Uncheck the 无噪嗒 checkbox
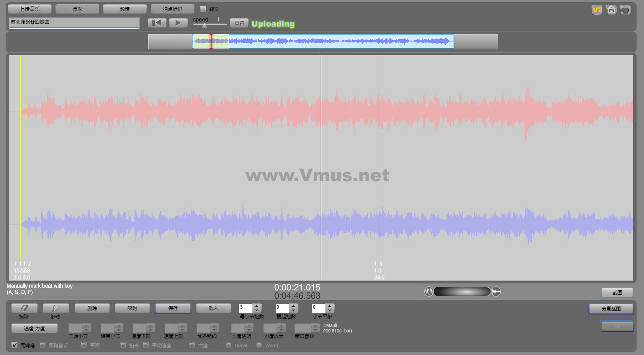 point(14,345)
